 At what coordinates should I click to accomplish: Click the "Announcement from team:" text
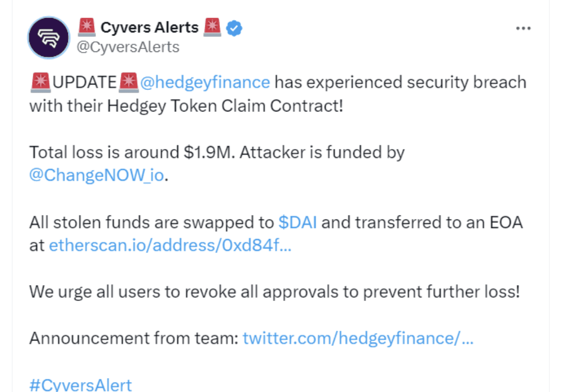133,338
